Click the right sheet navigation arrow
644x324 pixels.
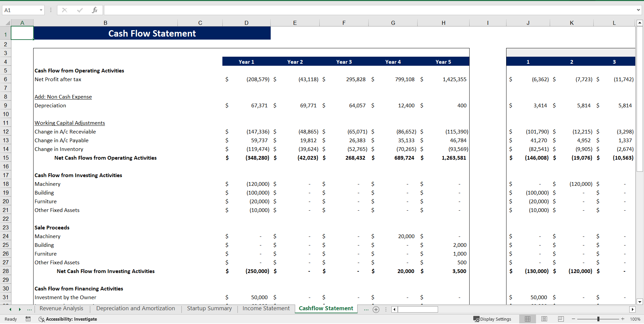19,309
